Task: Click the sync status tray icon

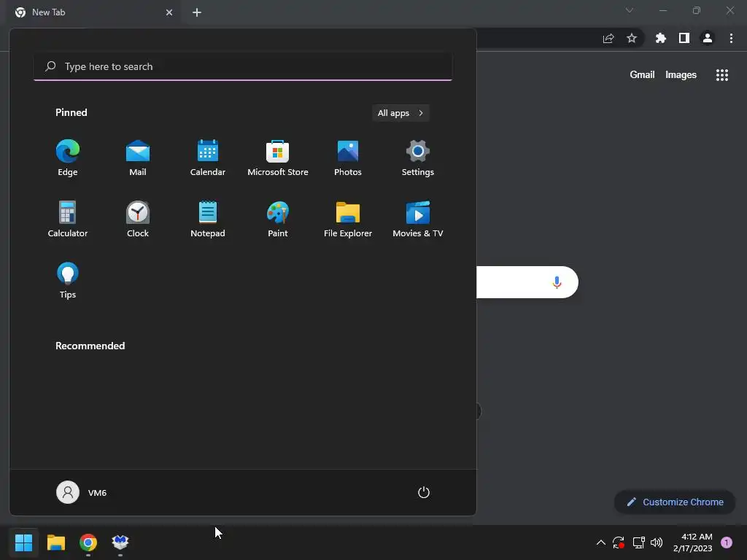Action: [619, 542]
